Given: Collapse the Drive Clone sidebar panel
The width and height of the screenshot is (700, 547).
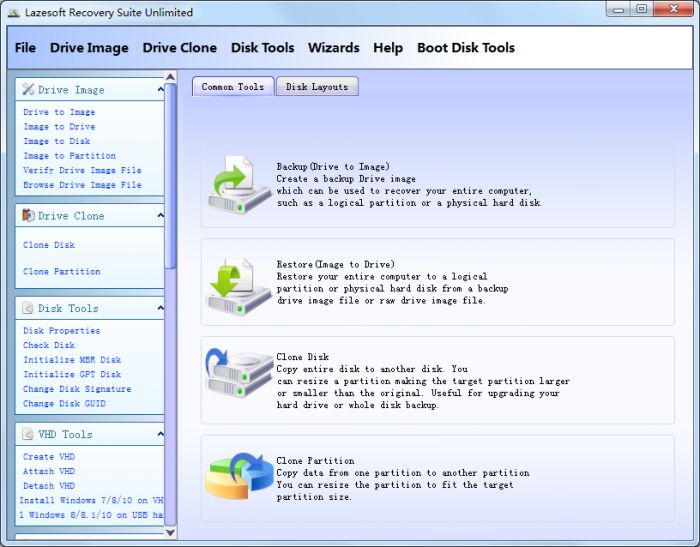Looking at the screenshot, I should point(160,216).
